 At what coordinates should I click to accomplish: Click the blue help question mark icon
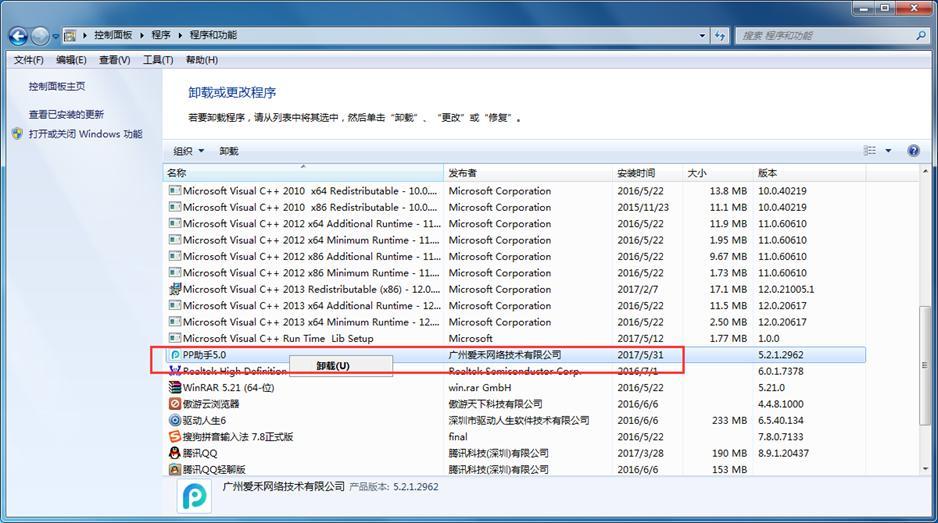tap(913, 151)
